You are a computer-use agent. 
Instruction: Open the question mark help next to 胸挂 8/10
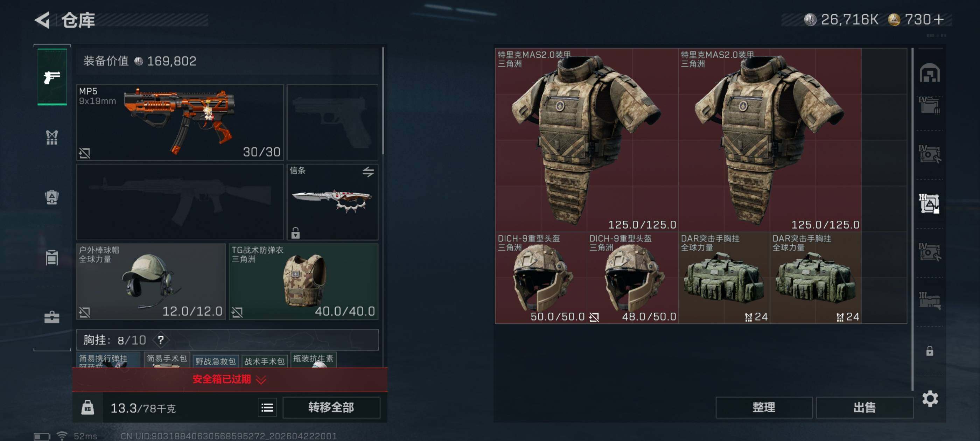[161, 340]
